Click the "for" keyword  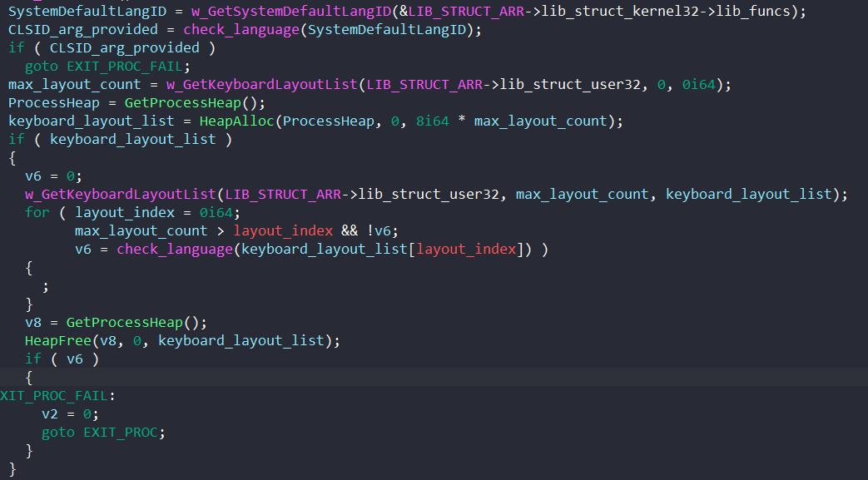[x=37, y=213]
